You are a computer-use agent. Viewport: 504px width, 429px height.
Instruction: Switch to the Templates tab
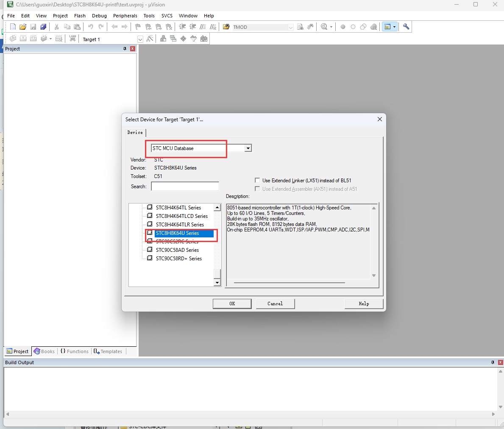tap(108, 351)
